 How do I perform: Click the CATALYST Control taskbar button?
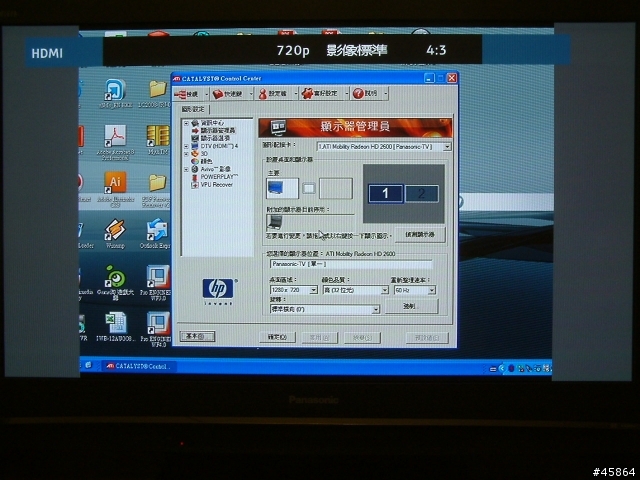(140, 366)
